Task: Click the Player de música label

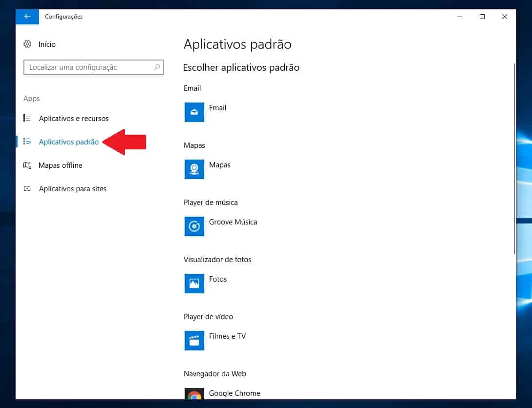Action: point(211,203)
